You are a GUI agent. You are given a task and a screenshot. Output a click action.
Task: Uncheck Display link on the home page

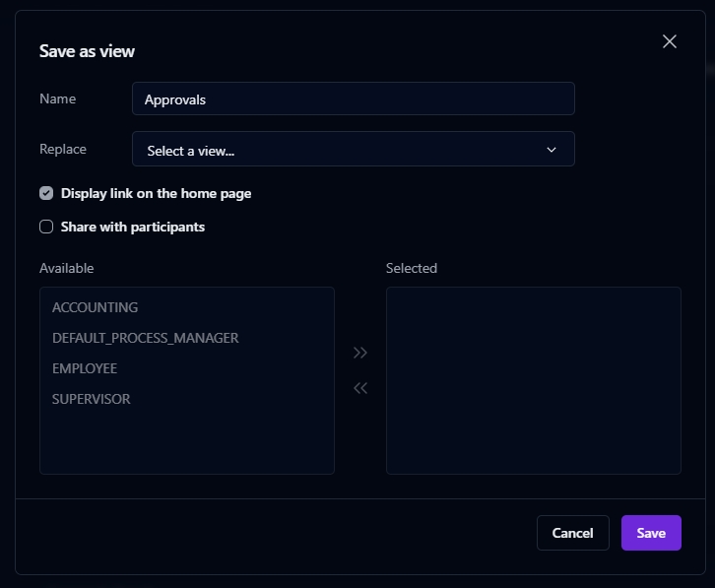[46, 193]
